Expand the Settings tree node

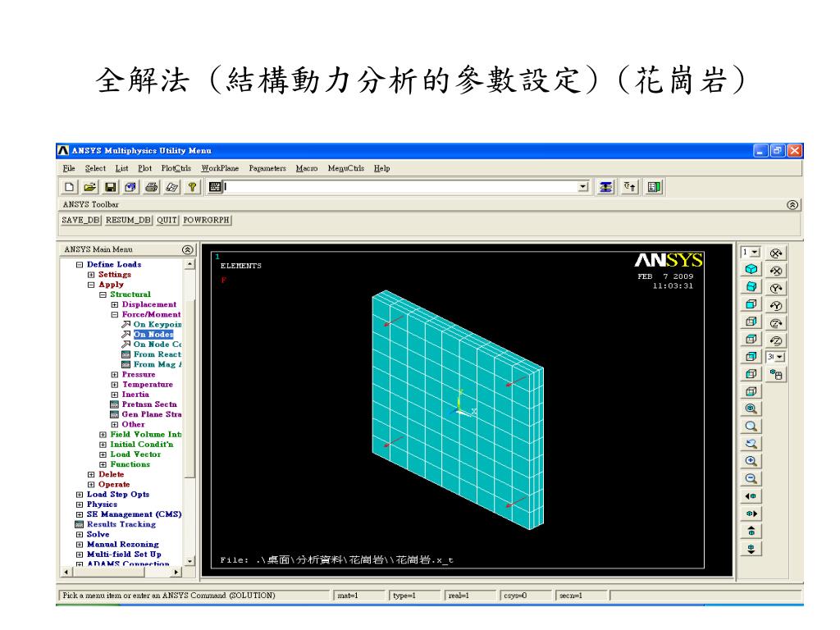91,274
